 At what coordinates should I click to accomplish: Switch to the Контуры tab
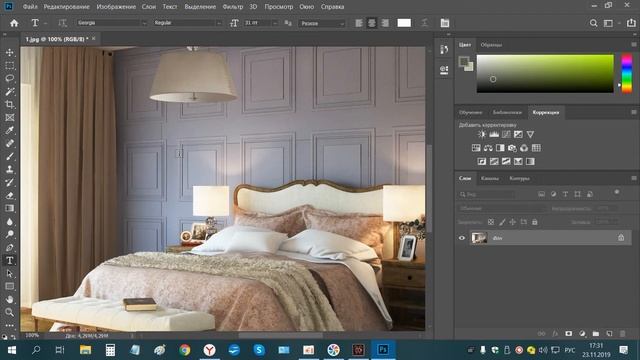coord(519,178)
